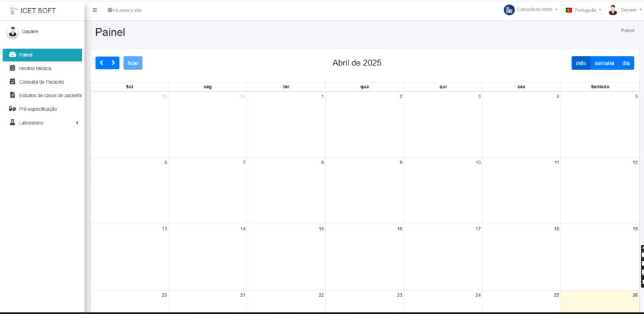Go to previous month with left arrow

[101, 63]
